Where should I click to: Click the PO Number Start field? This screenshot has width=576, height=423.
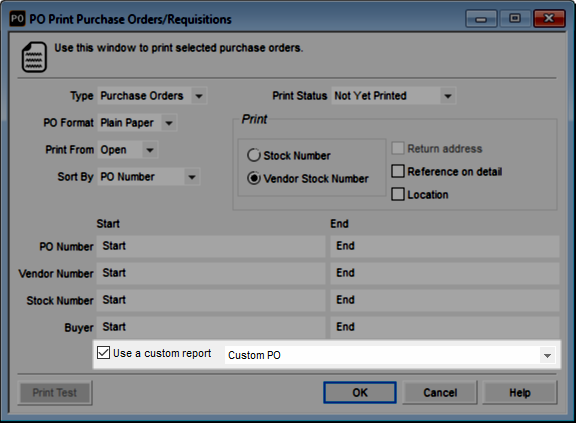click(211, 246)
